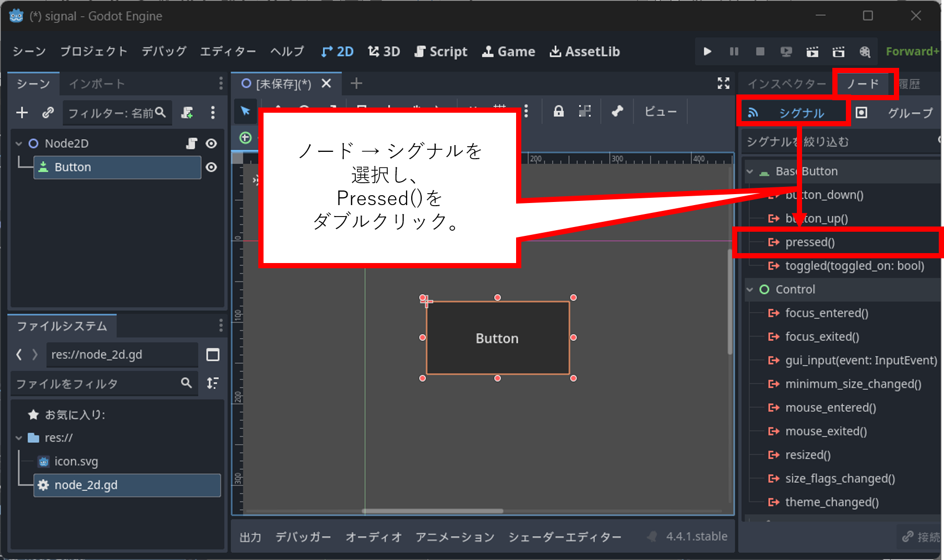The height and width of the screenshot is (560, 944).
Task: Collapse the Node2D tree item
Action: coord(18,143)
